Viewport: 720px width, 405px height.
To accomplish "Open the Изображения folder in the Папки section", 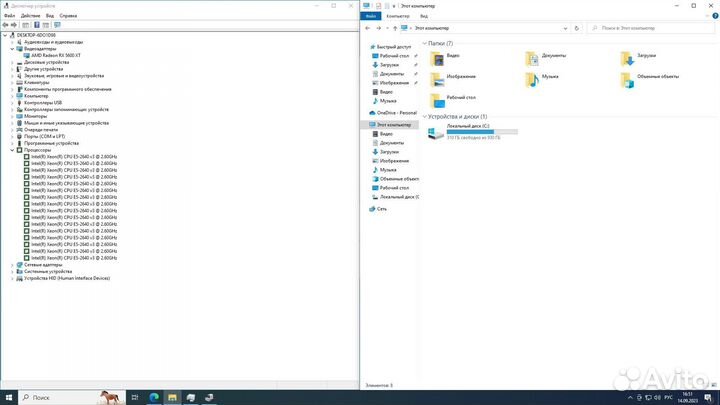I will point(453,79).
